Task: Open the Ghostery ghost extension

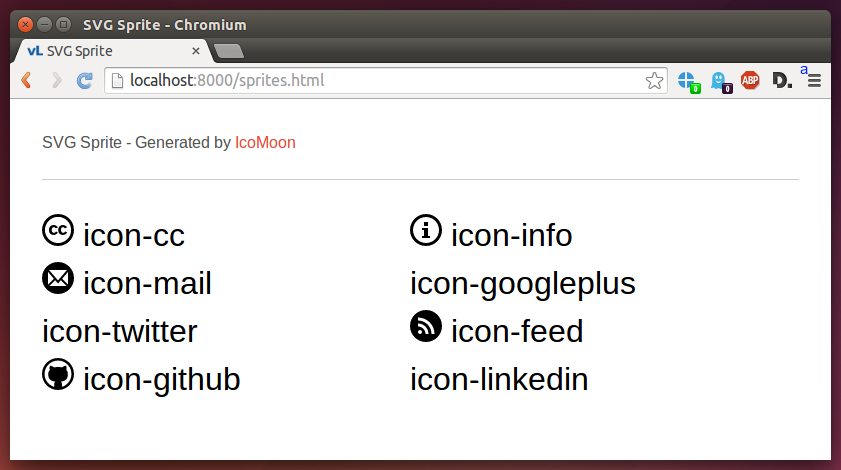Action: 720,82
